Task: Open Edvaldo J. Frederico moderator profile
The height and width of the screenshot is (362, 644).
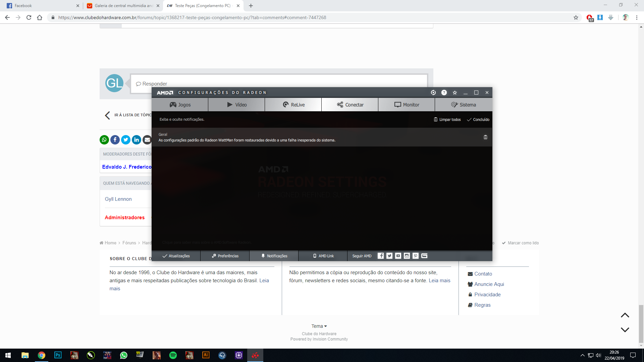Action: (127, 167)
